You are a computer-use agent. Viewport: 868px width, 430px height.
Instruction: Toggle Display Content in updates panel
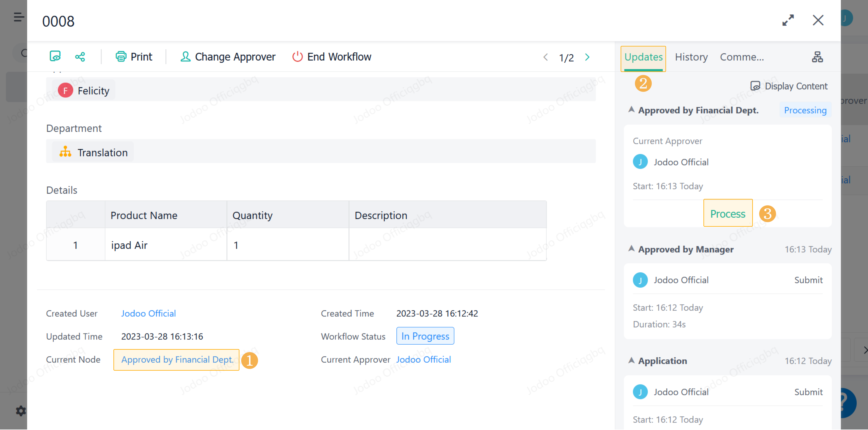[788, 86]
